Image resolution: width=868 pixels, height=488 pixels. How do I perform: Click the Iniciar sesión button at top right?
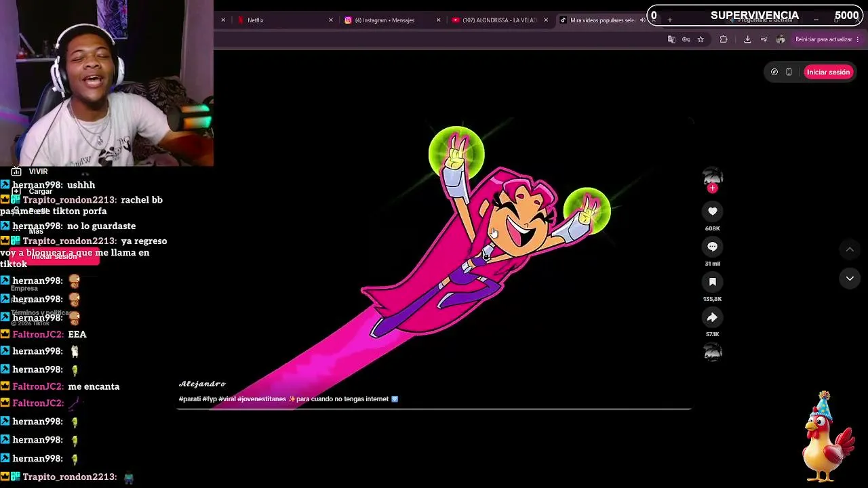828,72
